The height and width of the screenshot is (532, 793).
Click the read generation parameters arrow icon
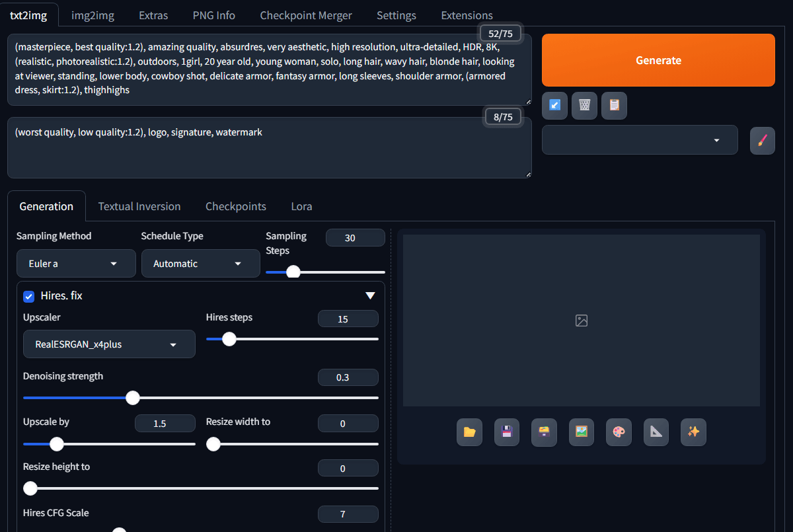[x=554, y=105]
